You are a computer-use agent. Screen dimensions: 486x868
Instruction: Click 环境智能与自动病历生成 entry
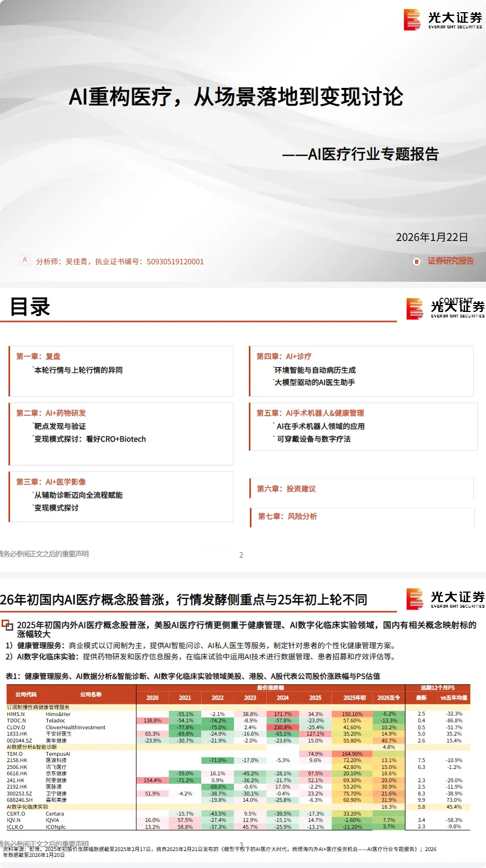(315, 370)
